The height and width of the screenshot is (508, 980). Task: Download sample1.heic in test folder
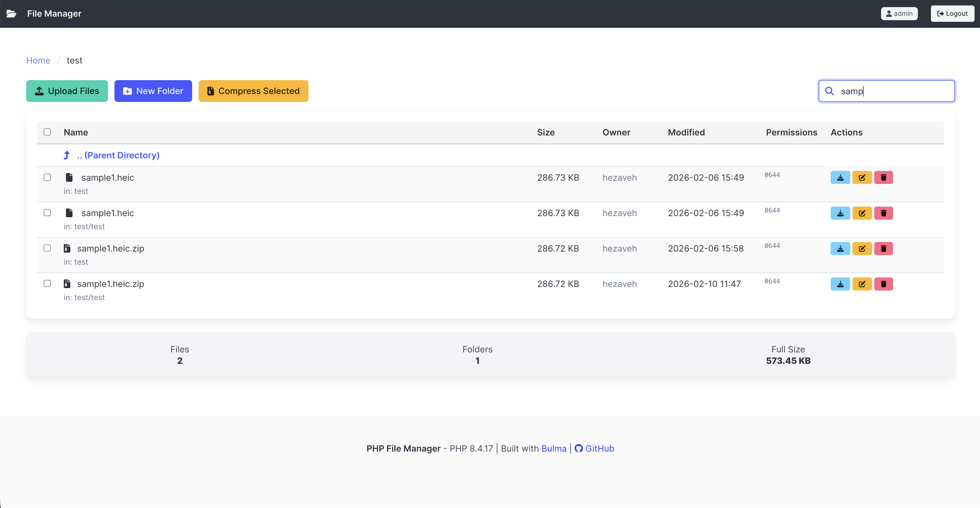(x=840, y=178)
